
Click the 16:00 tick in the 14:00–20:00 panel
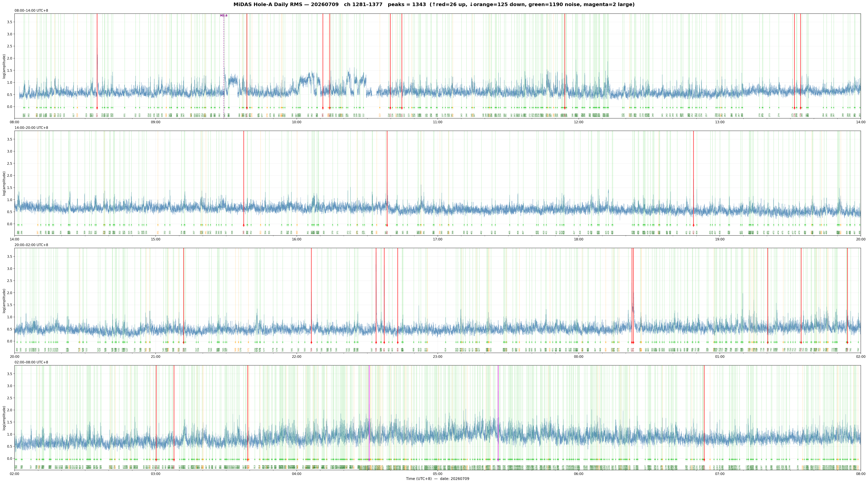[297, 239]
